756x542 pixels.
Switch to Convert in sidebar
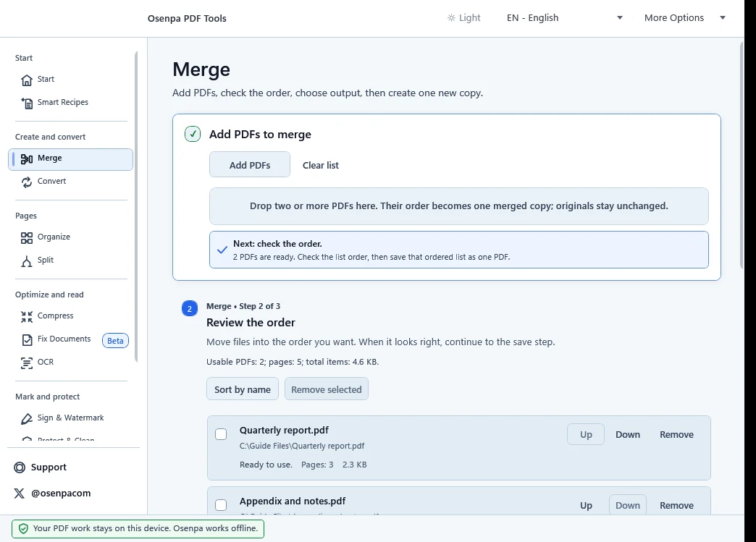(x=71, y=182)
